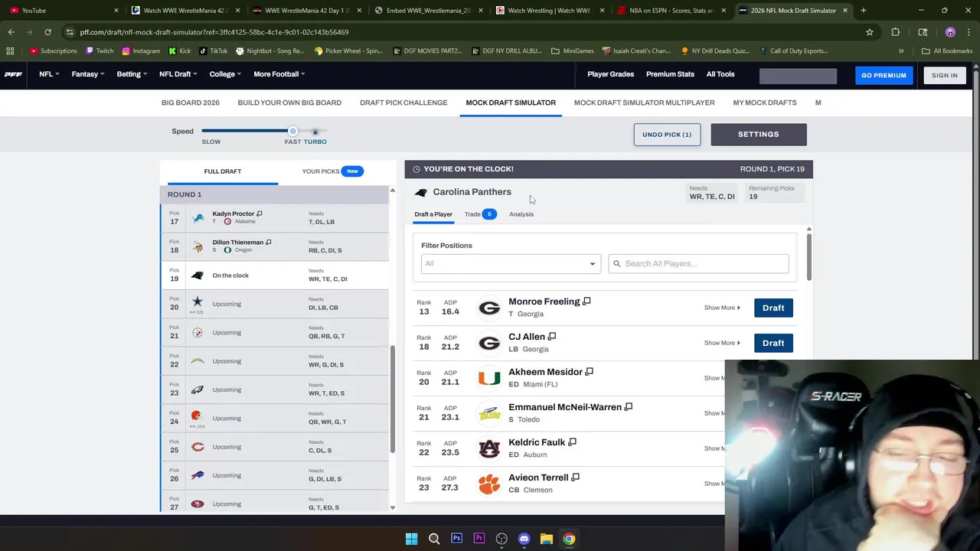This screenshot has width=980, height=551.
Task: Click in the Search All Players field
Action: pos(698,263)
